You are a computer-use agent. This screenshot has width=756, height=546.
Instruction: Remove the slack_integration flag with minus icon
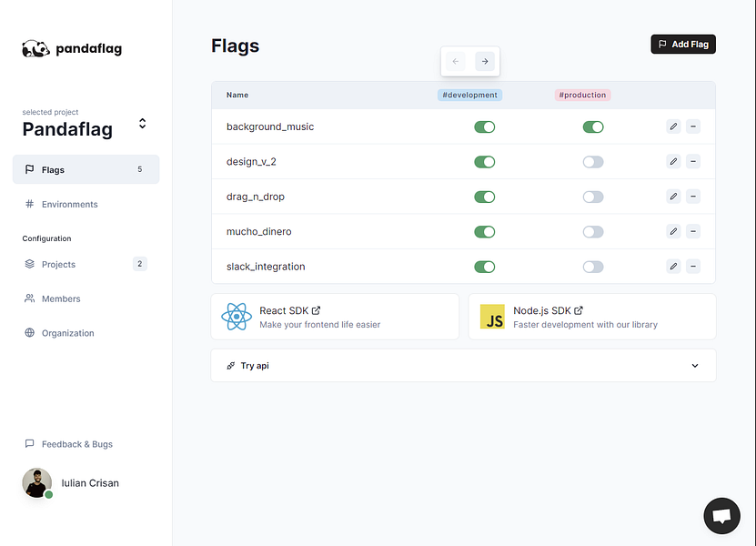[693, 267]
